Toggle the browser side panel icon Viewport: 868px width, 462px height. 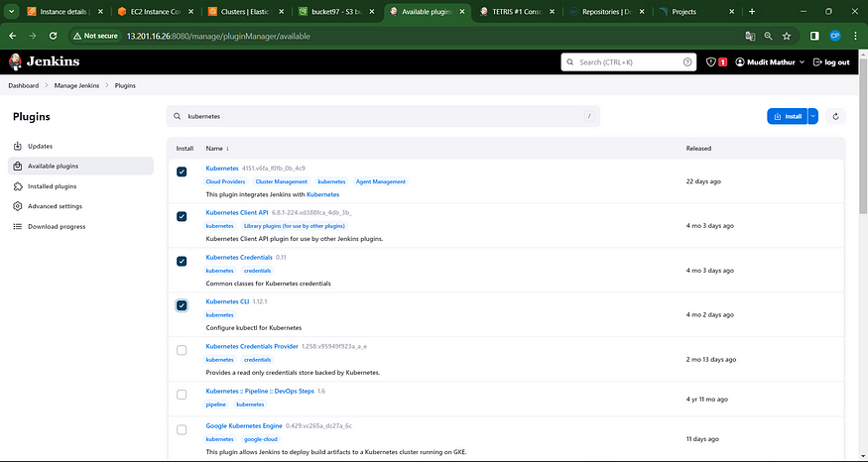tap(814, 36)
